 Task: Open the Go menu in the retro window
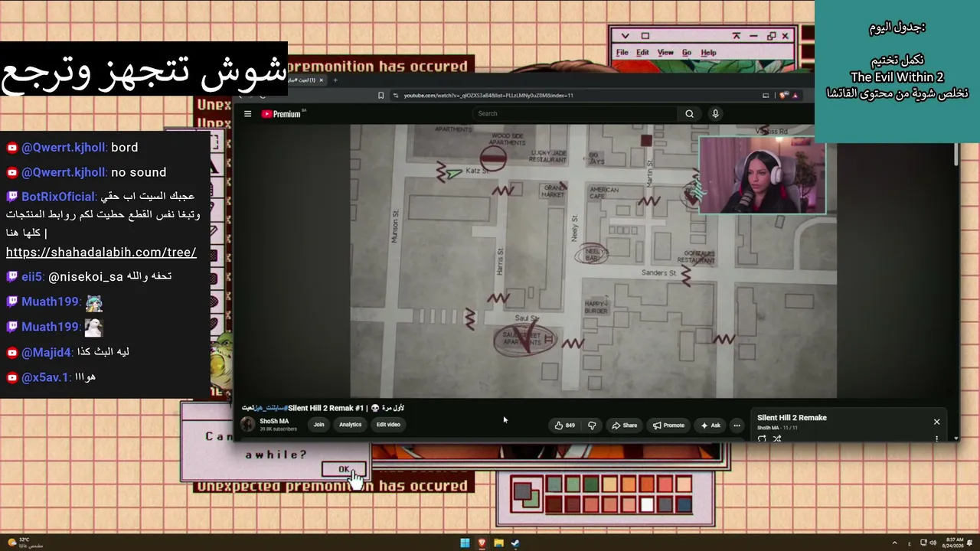(x=687, y=53)
